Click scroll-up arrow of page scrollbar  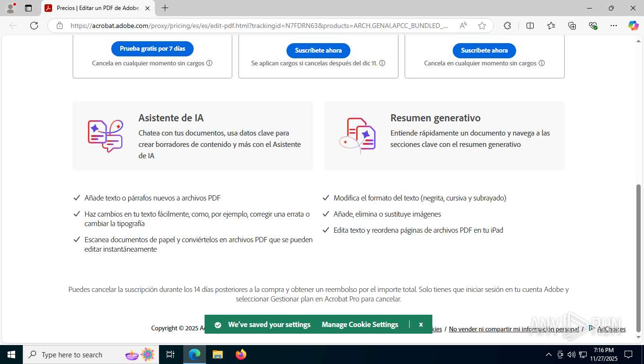coord(638,42)
